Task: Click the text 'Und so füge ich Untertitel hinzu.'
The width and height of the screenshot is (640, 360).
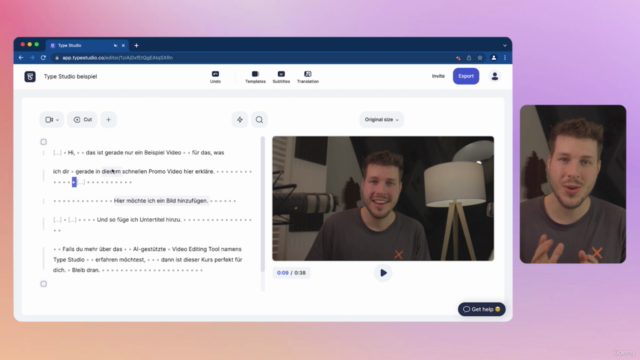Action: (139, 220)
